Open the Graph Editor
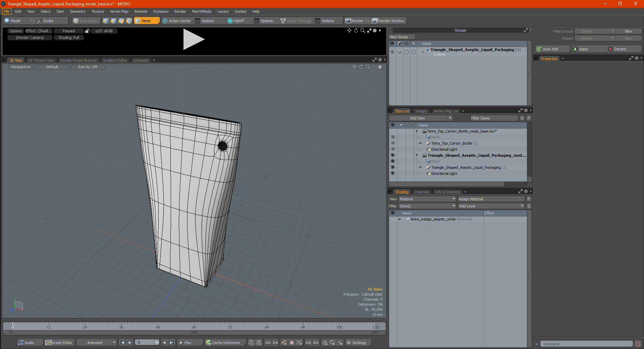Screen dimensions: 644x349 tap(59, 343)
